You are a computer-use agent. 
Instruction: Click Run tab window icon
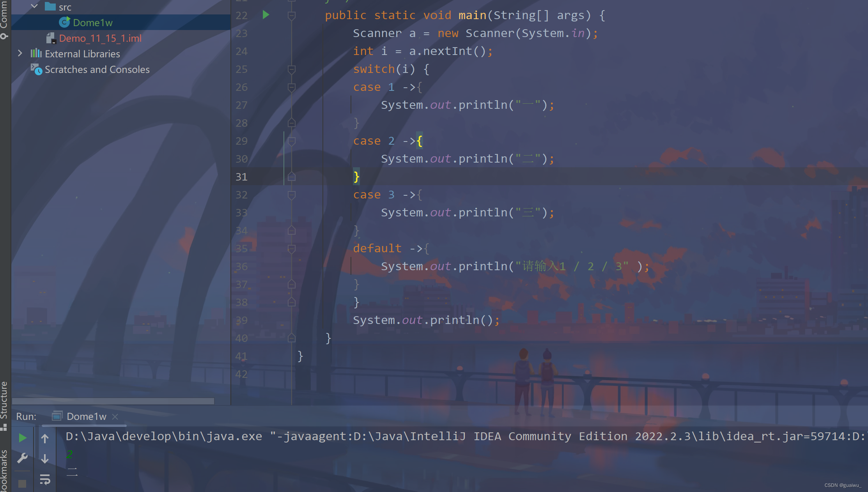57,416
